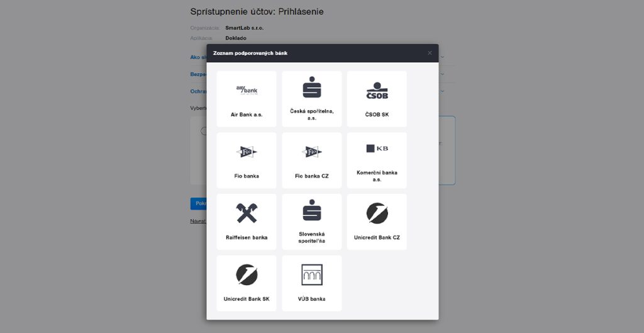The width and height of the screenshot is (644, 333).
Task: Select the Unicredit Bank SK label
Action: pos(247,299)
